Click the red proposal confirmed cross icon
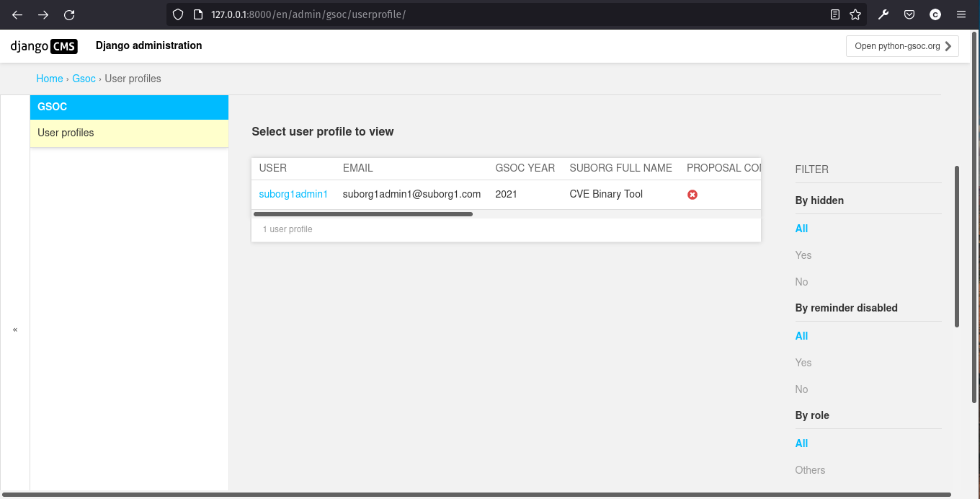Viewport: 980px width, 499px height. click(x=692, y=194)
